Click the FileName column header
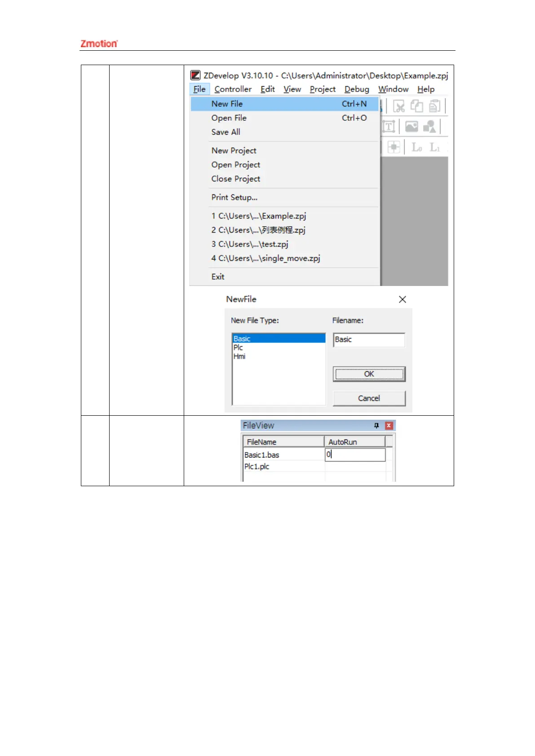This screenshot has width=535, height=756. coord(283,442)
